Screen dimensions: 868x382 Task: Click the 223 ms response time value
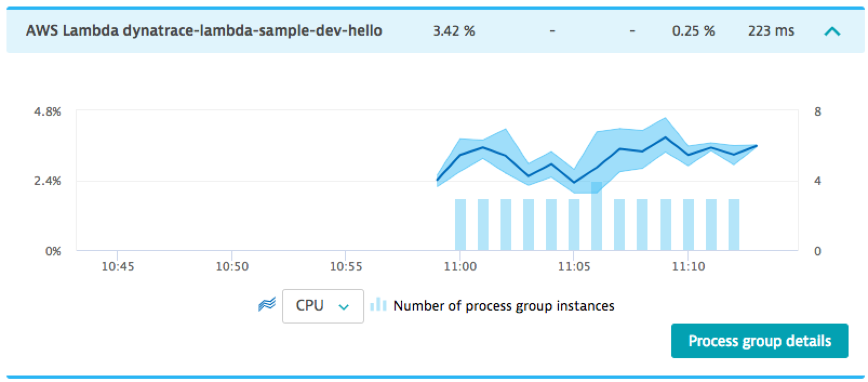pyautogui.click(x=771, y=31)
